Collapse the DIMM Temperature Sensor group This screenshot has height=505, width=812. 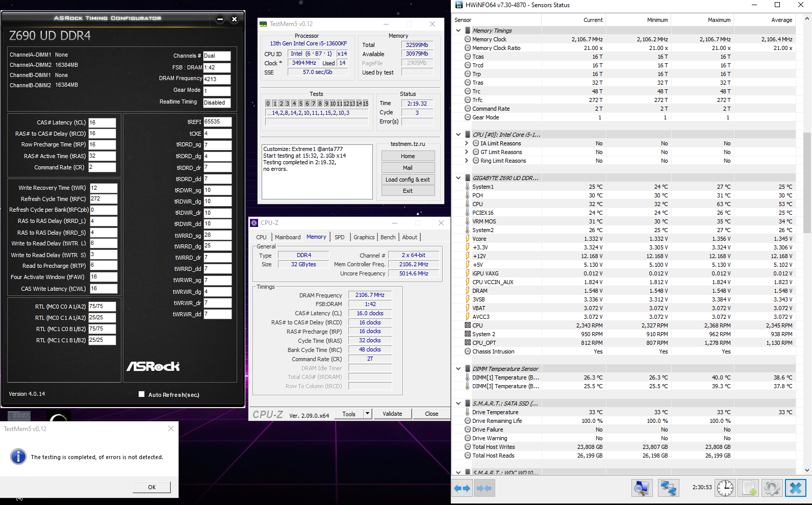pyautogui.click(x=459, y=369)
